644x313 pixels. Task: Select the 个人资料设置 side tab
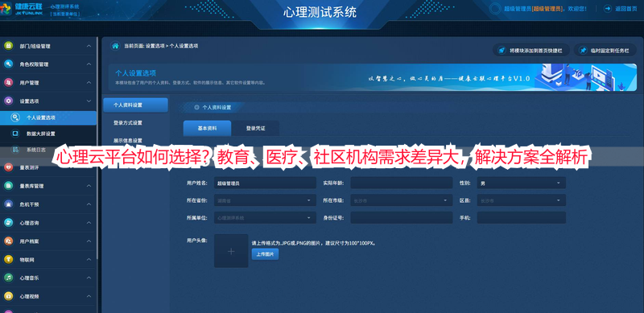point(135,105)
